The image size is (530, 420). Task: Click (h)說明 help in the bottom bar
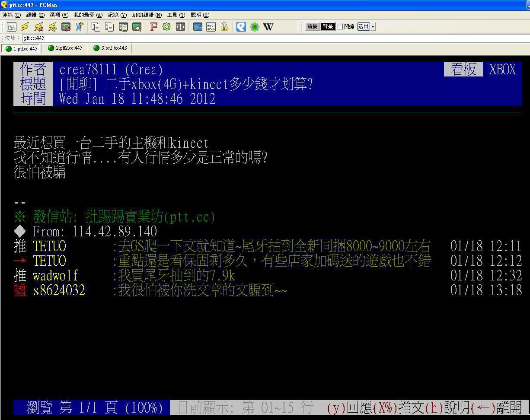(447, 407)
